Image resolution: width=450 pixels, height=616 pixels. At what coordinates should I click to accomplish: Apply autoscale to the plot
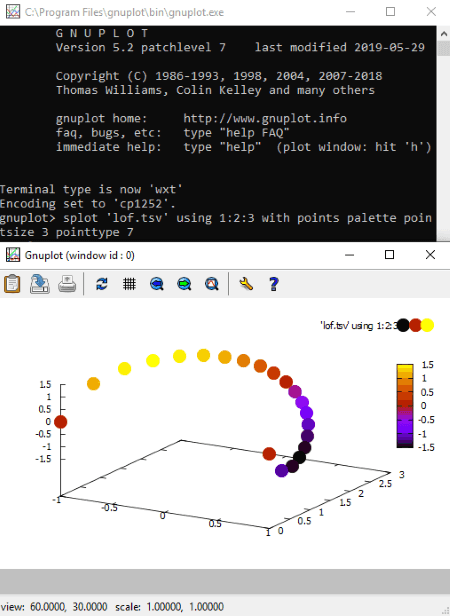tap(212, 284)
